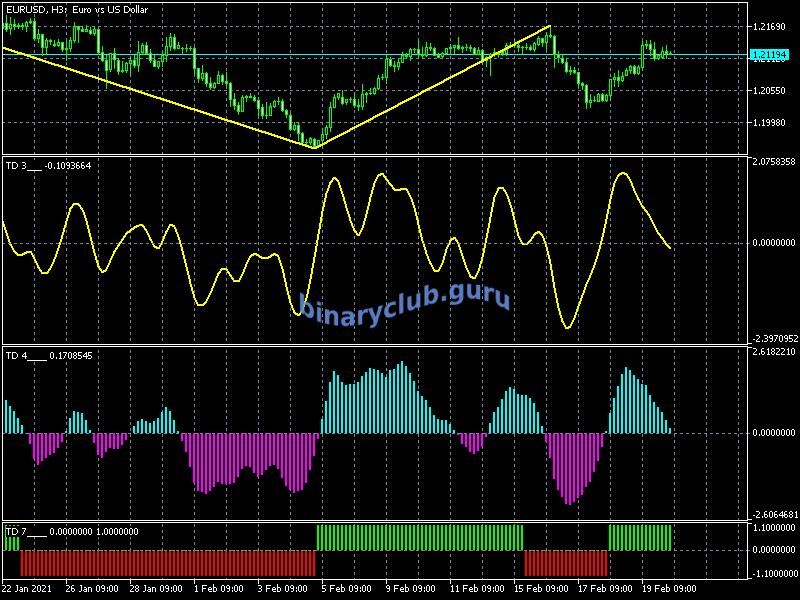This screenshot has width=800, height=600.
Task: Click the long green block in TD 7 panel
Action: click(420, 537)
